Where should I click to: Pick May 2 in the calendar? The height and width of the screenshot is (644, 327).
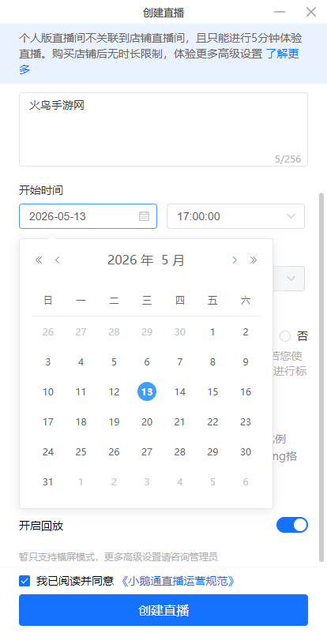(x=246, y=331)
